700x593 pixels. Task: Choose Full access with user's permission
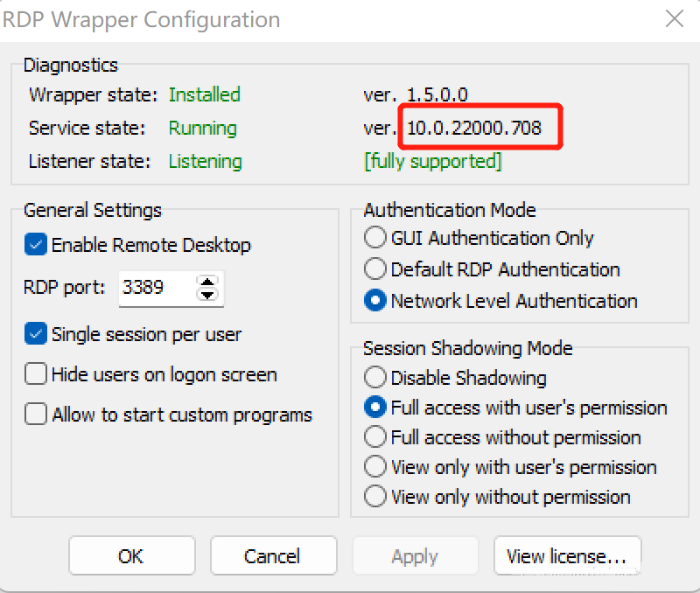[x=375, y=407]
